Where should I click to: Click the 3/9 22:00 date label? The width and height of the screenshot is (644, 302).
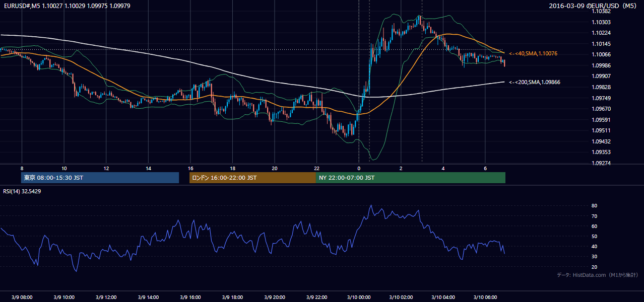click(316, 297)
